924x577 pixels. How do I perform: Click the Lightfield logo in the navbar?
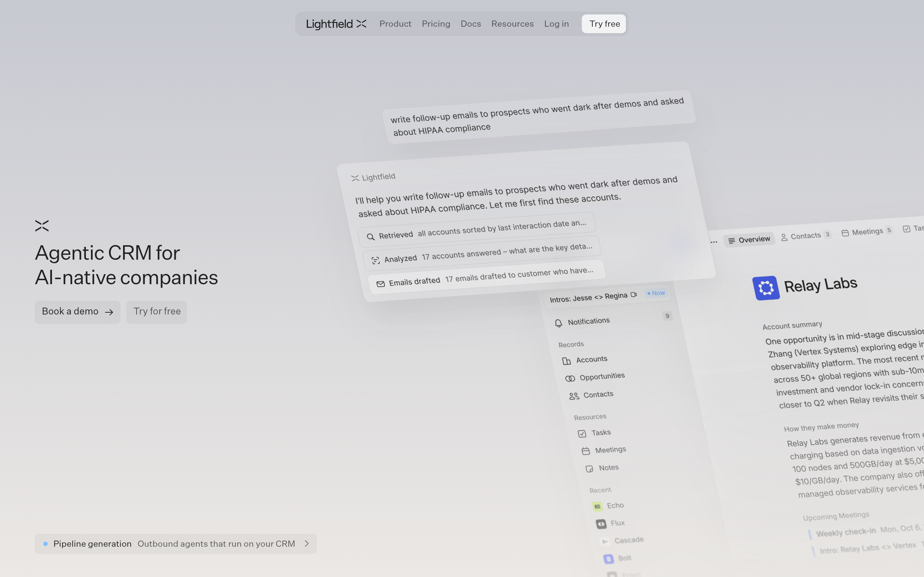(x=336, y=24)
